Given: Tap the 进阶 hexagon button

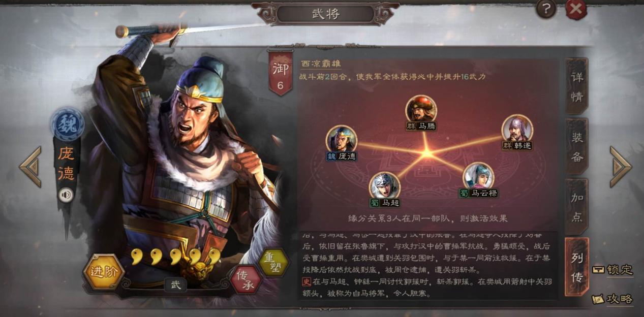Looking at the screenshot, I should (104, 271).
